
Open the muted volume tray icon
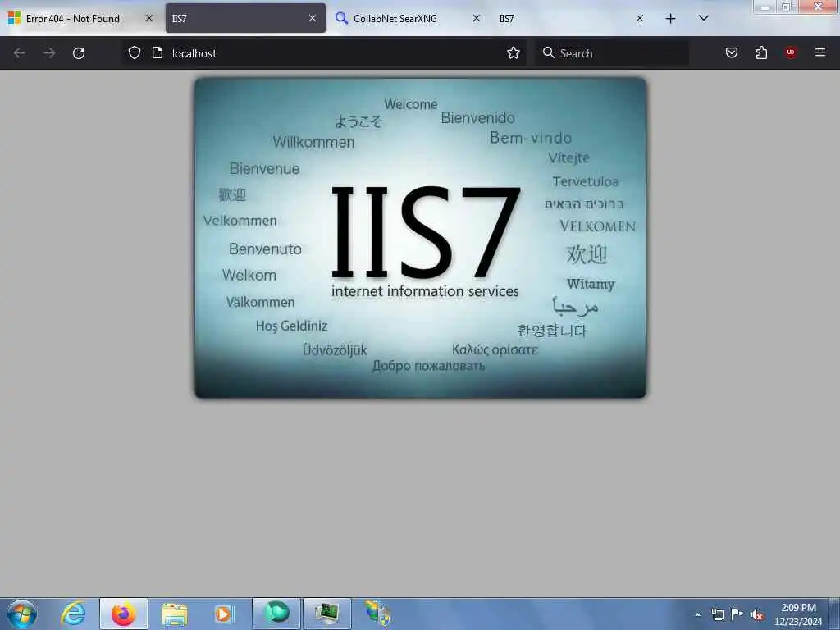click(757, 615)
